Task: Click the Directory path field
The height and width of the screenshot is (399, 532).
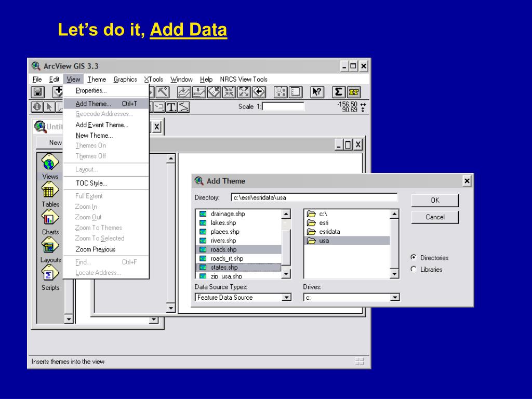Action: [314, 197]
